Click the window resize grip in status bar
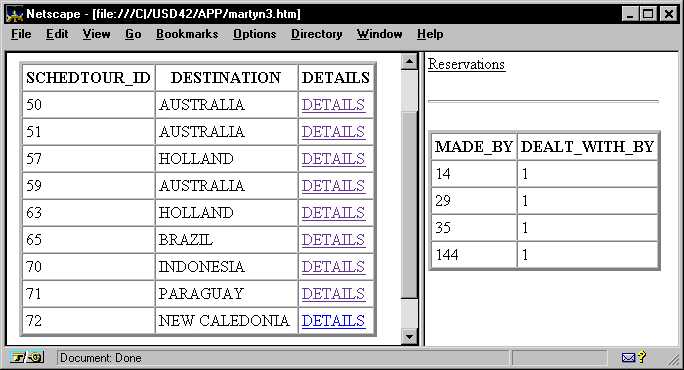 [674, 360]
